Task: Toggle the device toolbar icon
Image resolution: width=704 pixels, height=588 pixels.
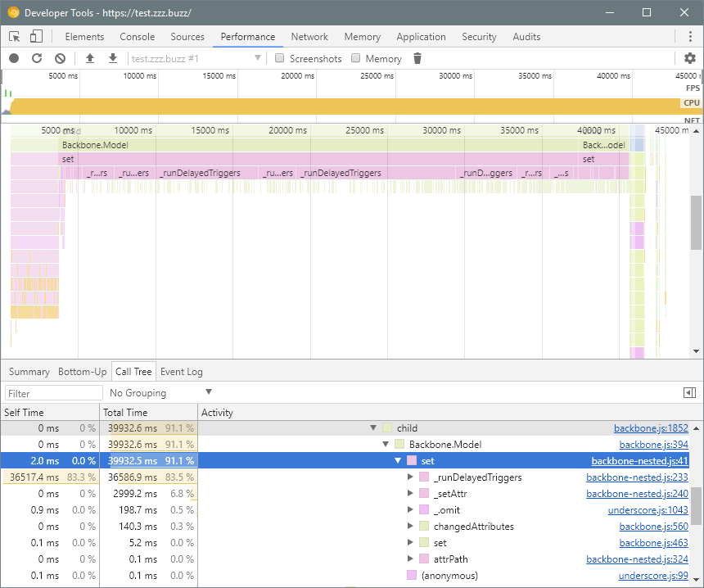Action: coord(36,36)
